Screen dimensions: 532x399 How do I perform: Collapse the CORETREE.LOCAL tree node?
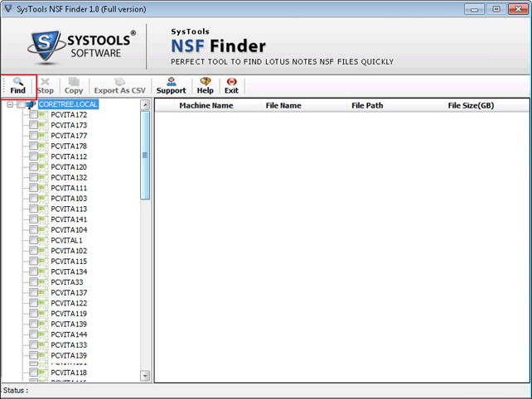point(10,104)
